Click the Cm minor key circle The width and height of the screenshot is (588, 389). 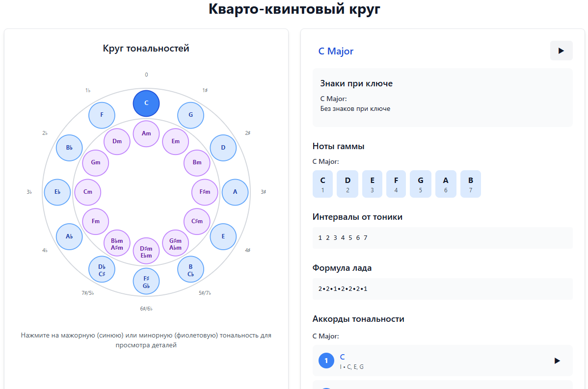(88, 192)
